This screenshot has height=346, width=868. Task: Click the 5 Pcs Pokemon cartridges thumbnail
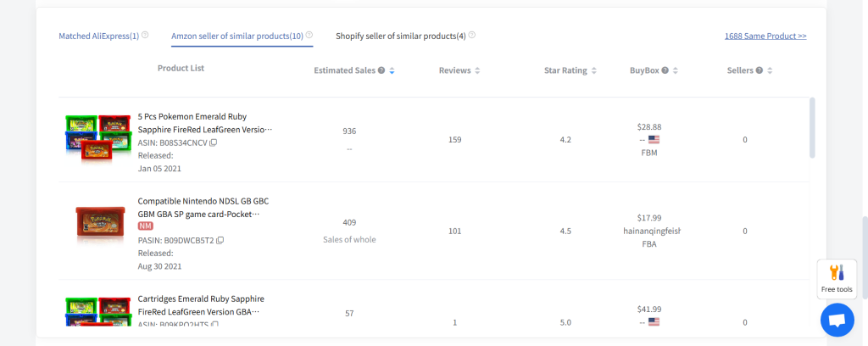point(98,140)
